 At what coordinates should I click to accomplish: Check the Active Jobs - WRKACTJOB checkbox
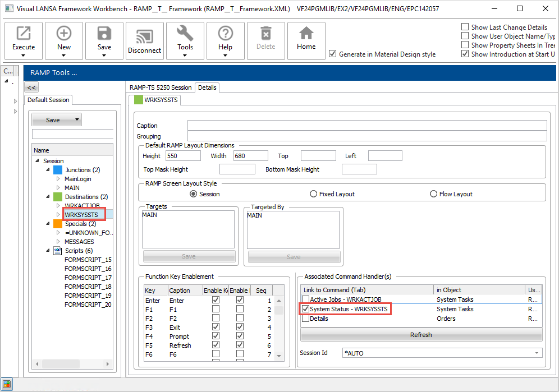coord(305,300)
